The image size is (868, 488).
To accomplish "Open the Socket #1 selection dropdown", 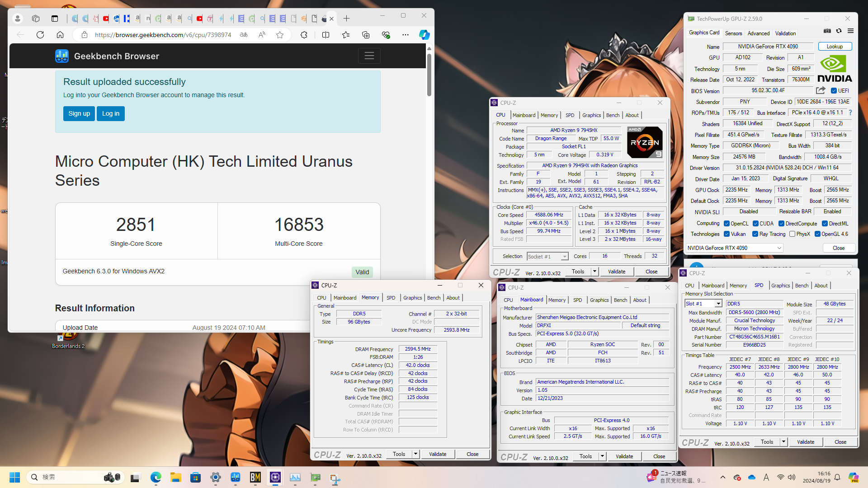I will tap(547, 257).
